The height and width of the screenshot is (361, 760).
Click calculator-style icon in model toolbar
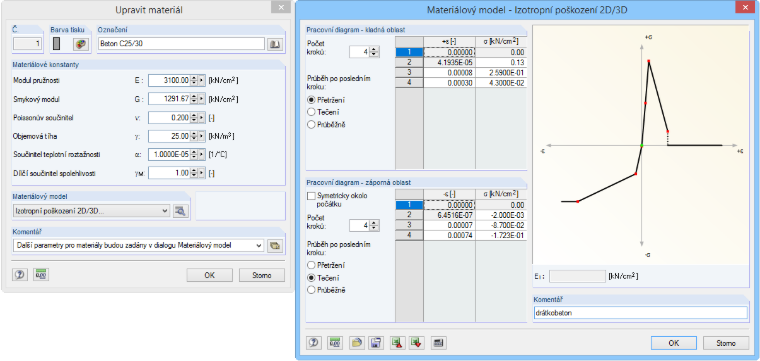click(438, 343)
